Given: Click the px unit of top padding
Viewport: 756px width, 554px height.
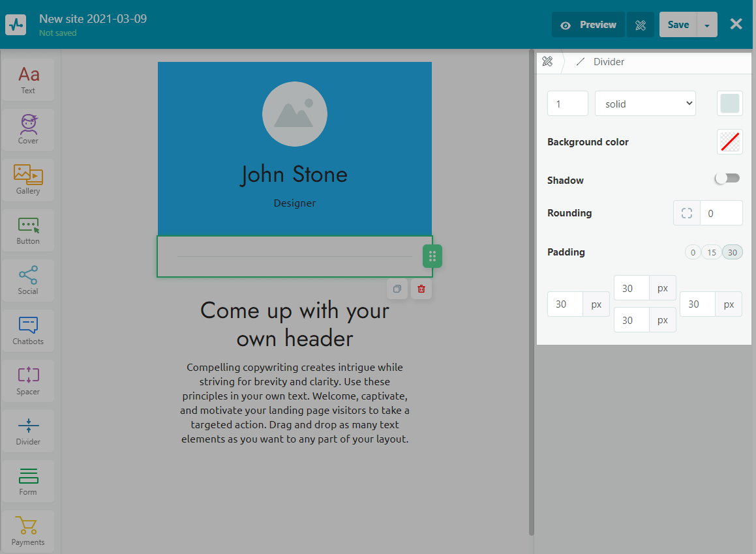Looking at the screenshot, I should tap(663, 289).
